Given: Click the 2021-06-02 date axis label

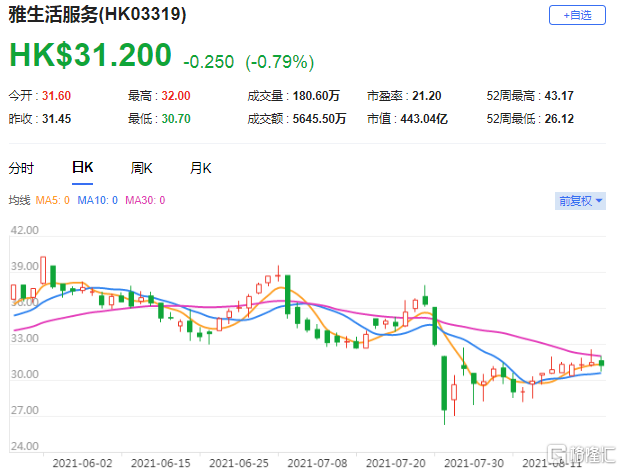Looking at the screenshot, I should 83,463.
